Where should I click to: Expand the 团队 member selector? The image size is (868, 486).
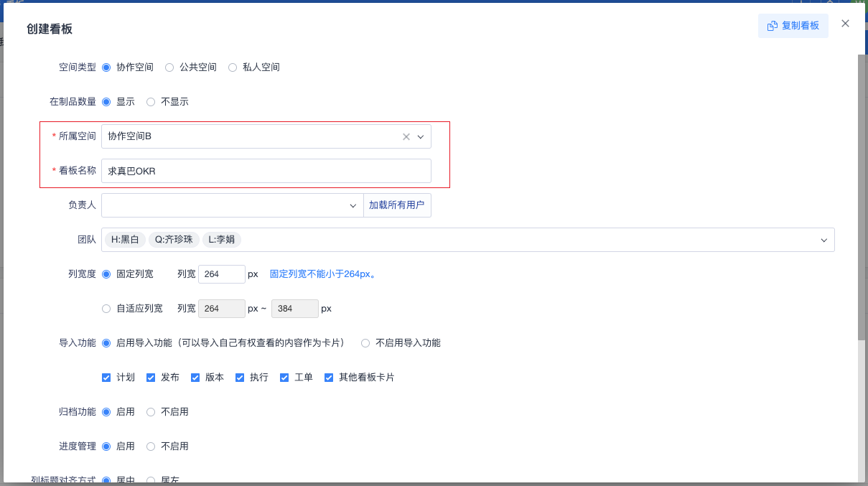point(823,240)
